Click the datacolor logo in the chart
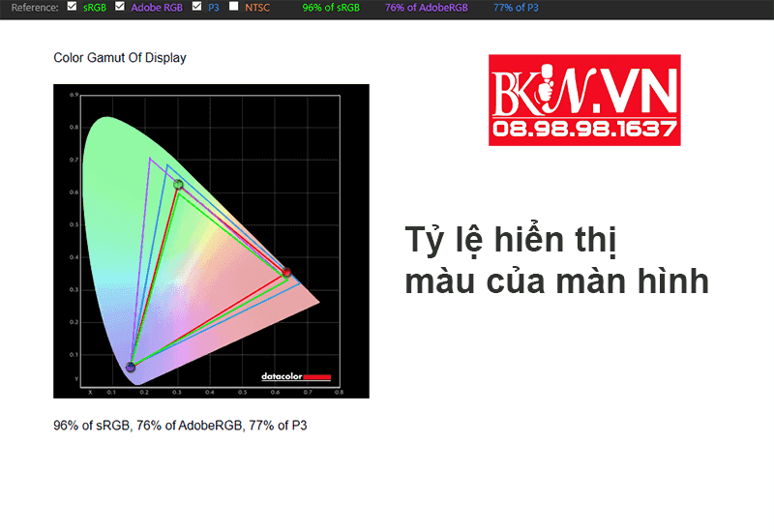The width and height of the screenshot is (774, 532). [296, 376]
